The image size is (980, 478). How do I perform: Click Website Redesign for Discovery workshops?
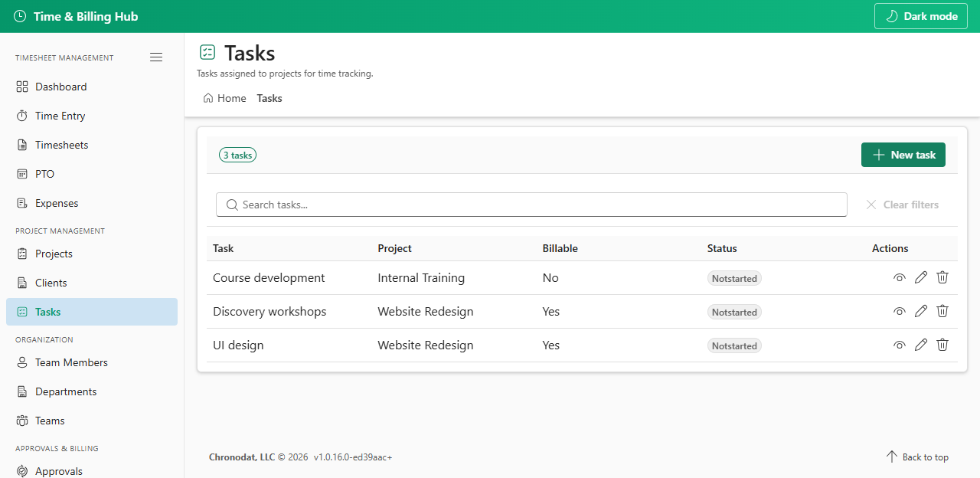pos(426,312)
